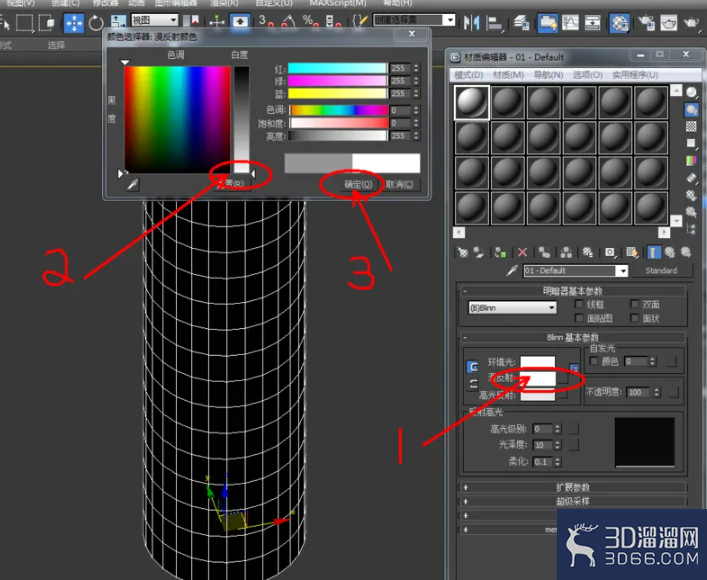Open the Material Editor toolbar icon
The height and width of the screenshot is (580, 707).
click(620, 23)
